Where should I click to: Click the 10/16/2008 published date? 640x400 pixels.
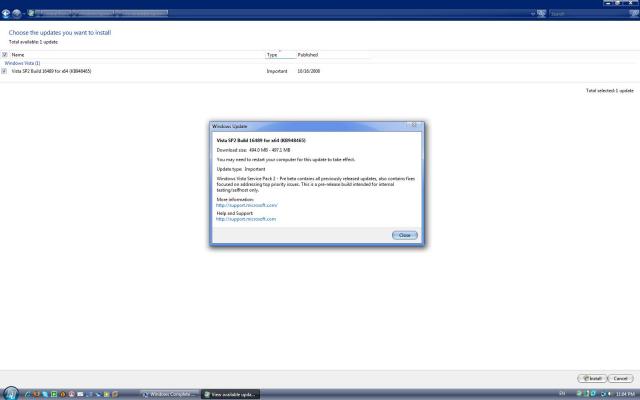tap(309, 71)
